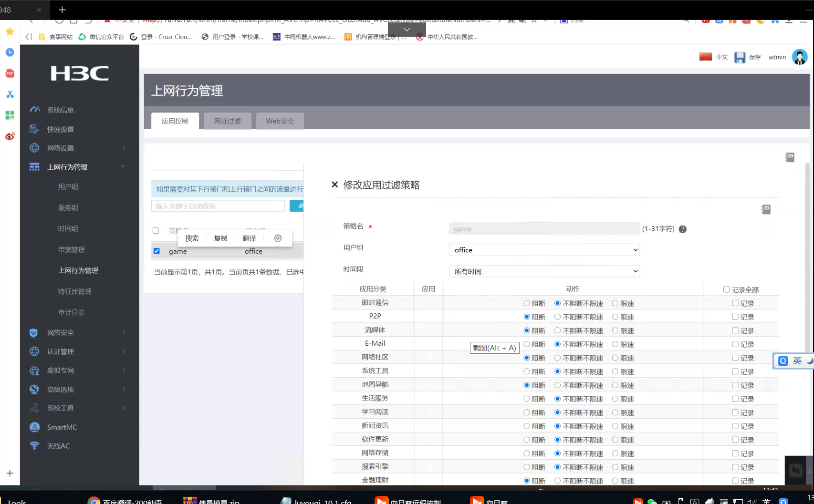Open SmartMC from sidebar icon

coord(34,427)
